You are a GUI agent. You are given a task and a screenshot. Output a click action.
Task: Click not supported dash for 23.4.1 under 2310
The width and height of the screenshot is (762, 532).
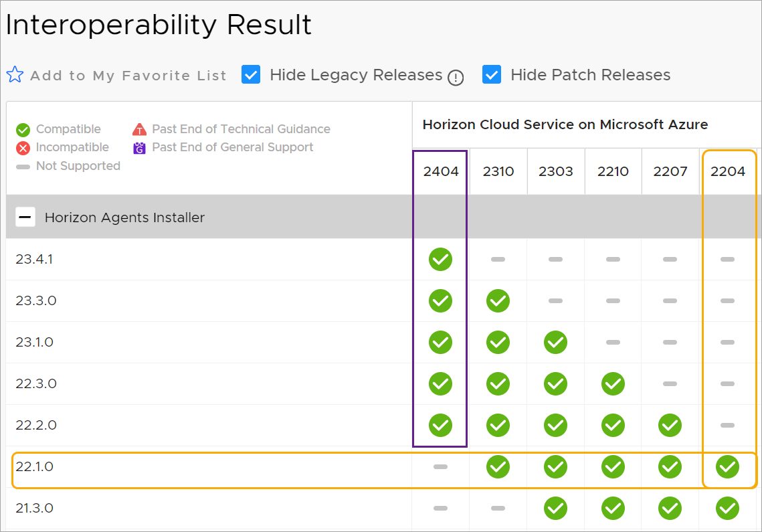tap(498, 259)
